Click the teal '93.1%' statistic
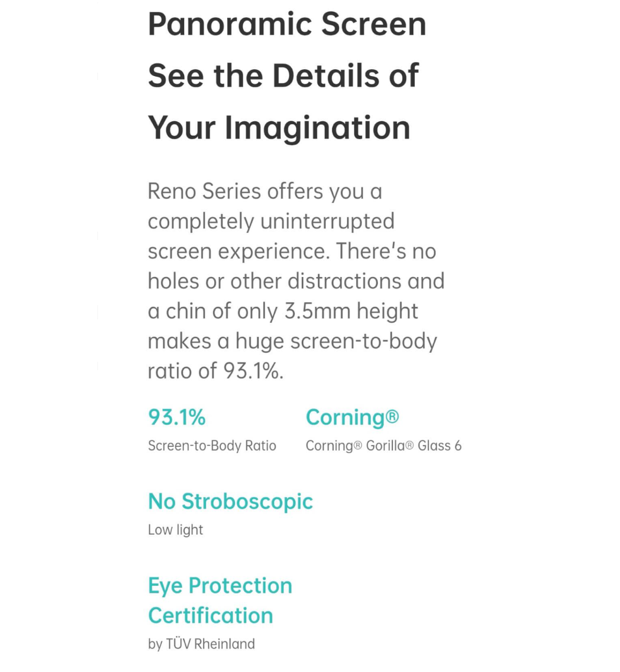This screenshot has height=672, width=620. 177,417
